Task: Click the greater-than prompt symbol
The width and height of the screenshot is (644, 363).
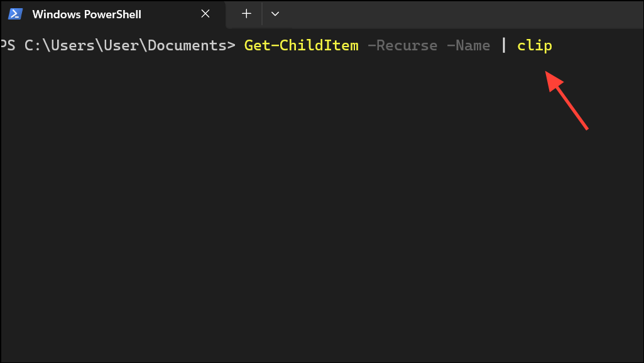Action: pyautogui.click(x=229, y=45)
